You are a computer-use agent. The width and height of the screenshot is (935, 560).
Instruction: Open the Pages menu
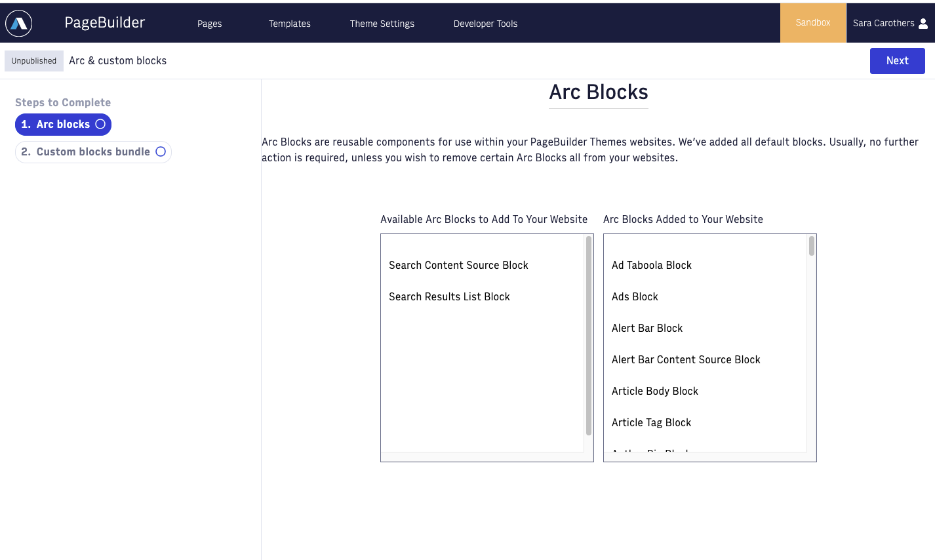pyautogui.click(x=210, y=24)
